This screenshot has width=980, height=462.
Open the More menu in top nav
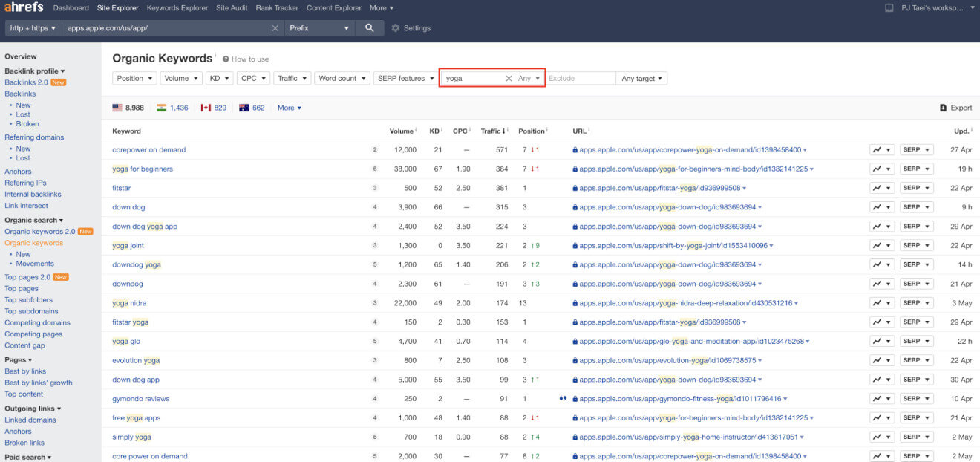(382, 8)
